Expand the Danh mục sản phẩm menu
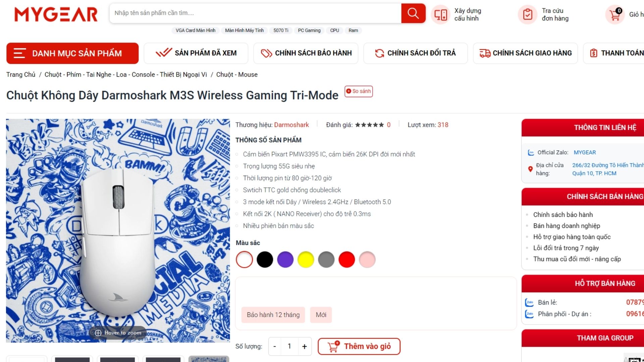The image size is (644, 362). [x=72, y=53]
